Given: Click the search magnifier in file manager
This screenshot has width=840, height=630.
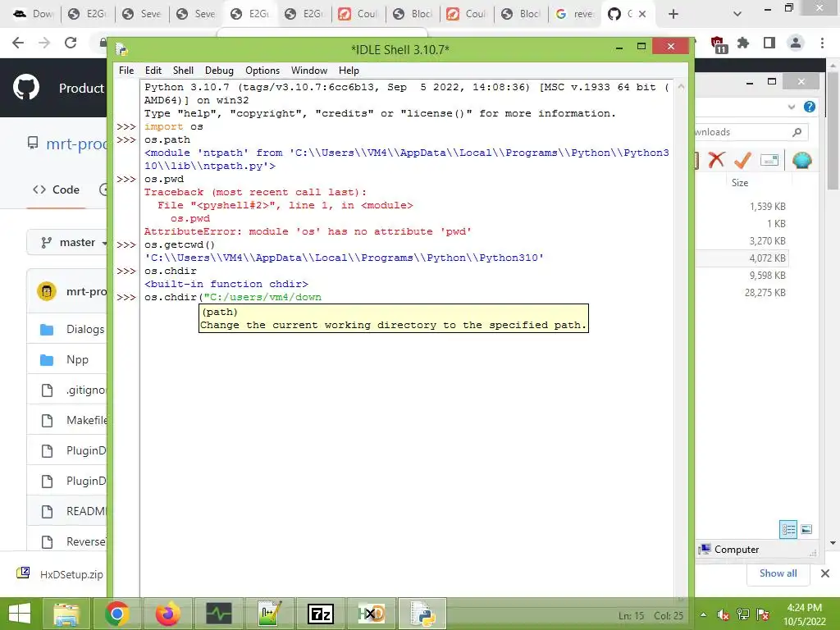Looking at the screenshot, I should click(797, 132).
